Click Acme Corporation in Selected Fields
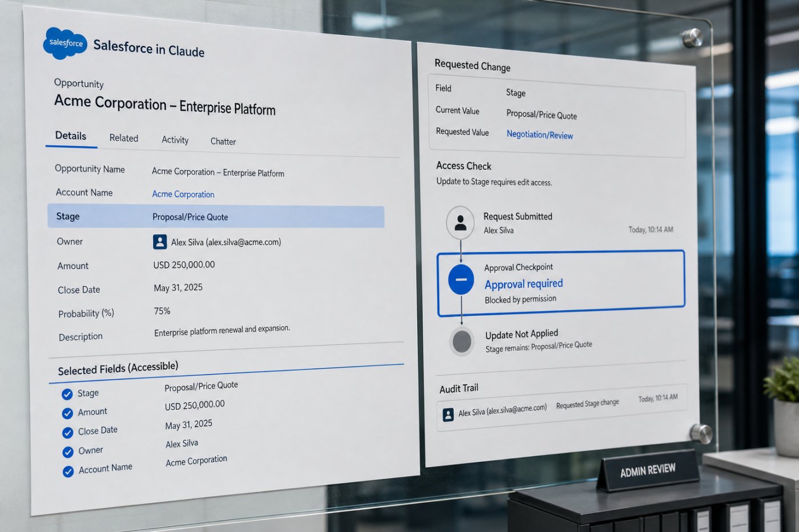 pyautogui.click(x=196, y=461)
